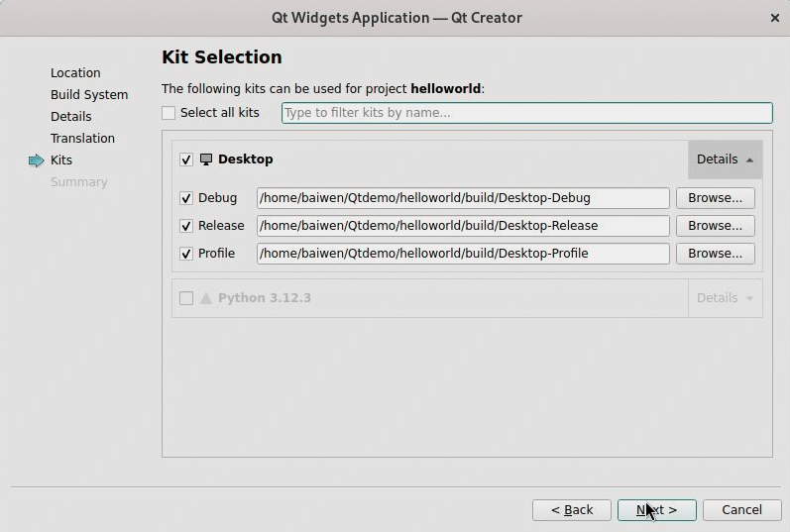Browse for the Release build directory
The height and width of the screenshot is (532, 790).
[x=715, y=226]
